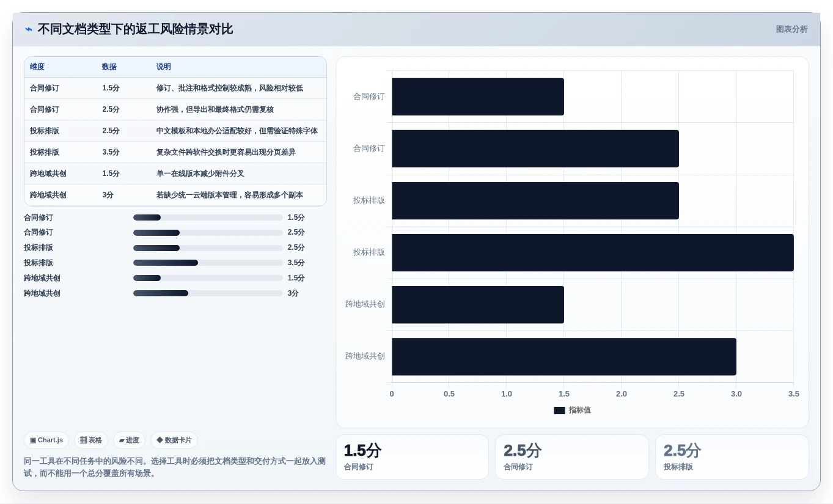Click the 数据卡片 tag chip
Screen dimensions: 833x504
click(174, 440)
